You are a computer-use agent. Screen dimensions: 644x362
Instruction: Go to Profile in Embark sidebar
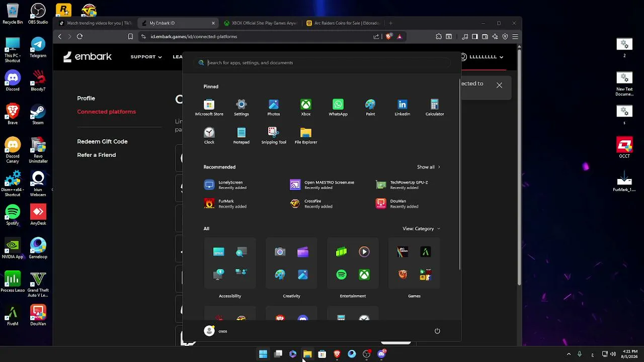86,99
